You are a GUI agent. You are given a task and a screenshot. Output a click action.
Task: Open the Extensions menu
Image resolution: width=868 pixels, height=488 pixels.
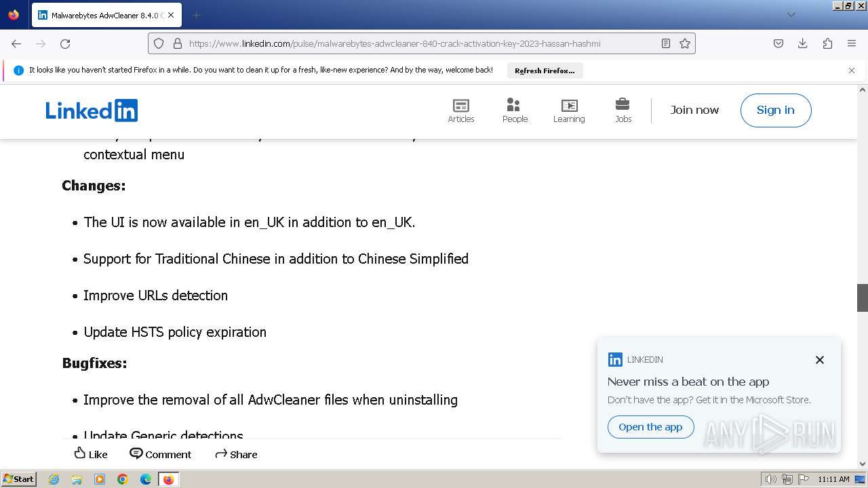827,43
